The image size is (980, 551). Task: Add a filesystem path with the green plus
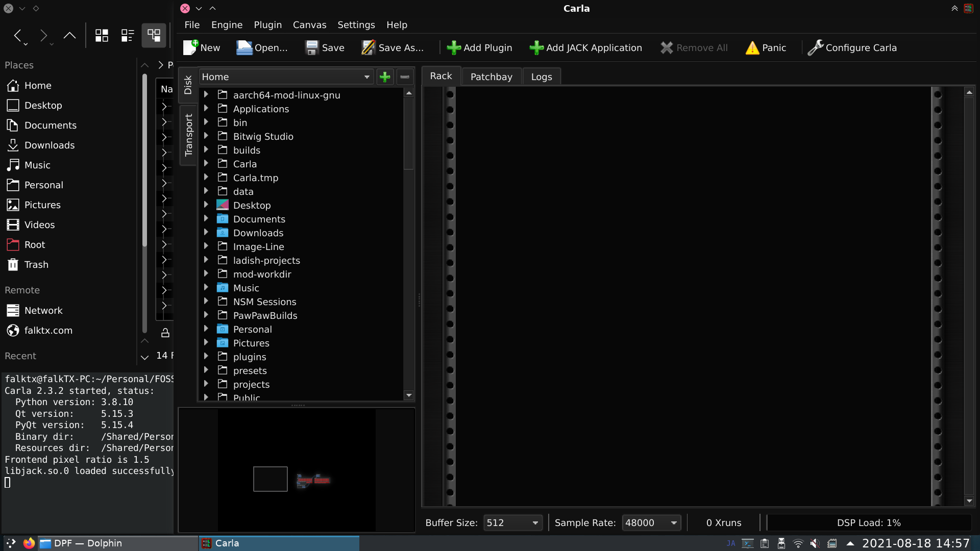click(x=384, y=77)
